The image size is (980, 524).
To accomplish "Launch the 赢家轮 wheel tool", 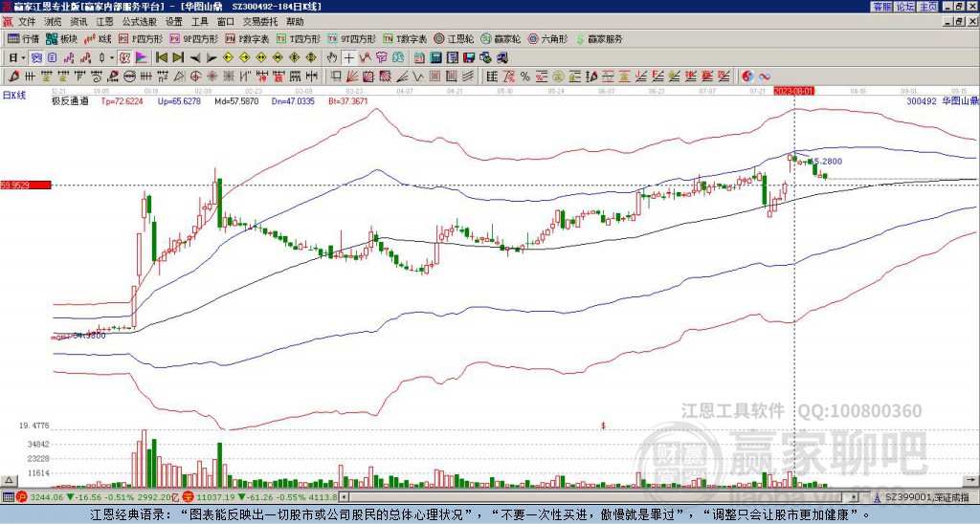I will (501, 38).
